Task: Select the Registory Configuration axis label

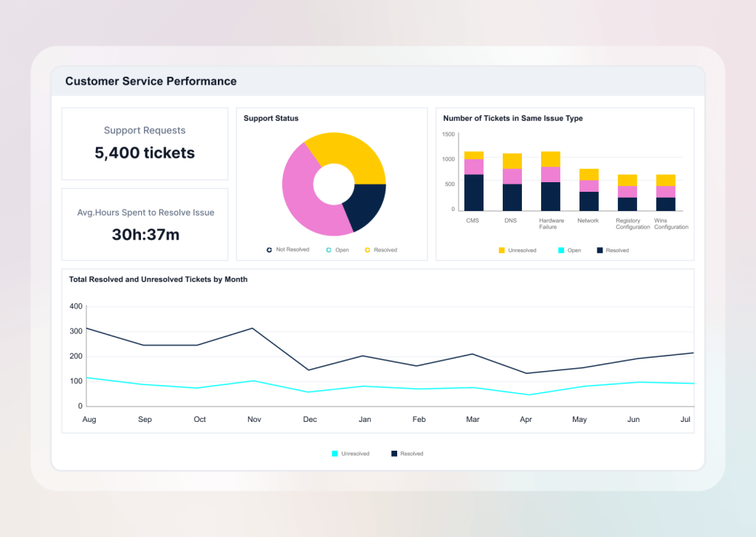Action: pyautogui.click(x=633, y=224)
